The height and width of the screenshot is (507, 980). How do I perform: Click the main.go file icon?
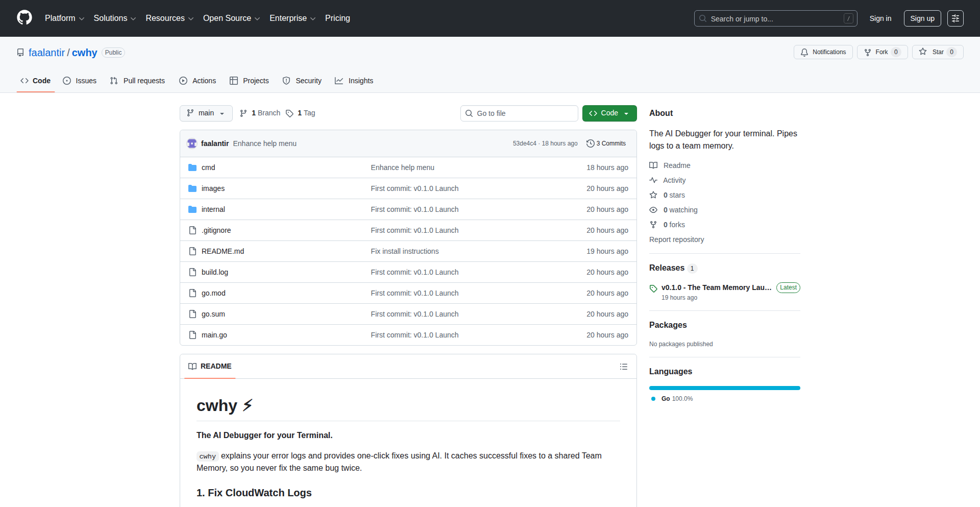(192, 335)
